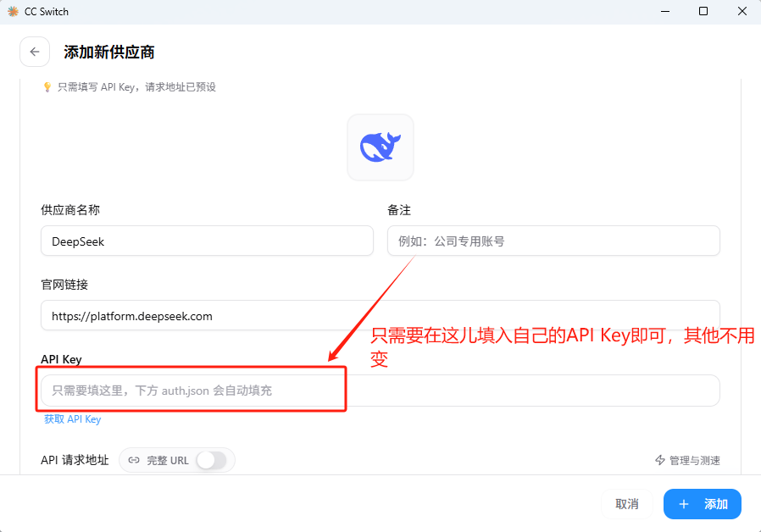Click the 添加新供应商 page title
Viewport: 761px width, 532px height.
tap(109, 53)
